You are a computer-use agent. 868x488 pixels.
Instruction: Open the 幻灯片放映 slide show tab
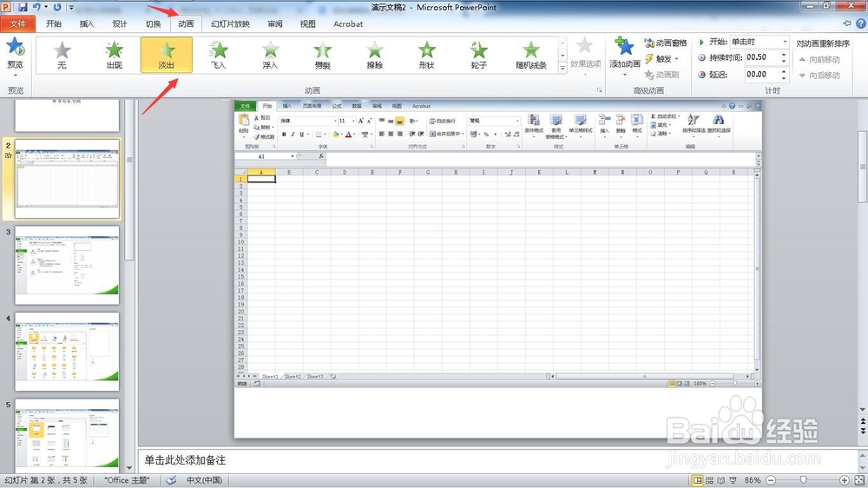click(x=230, y=23)
